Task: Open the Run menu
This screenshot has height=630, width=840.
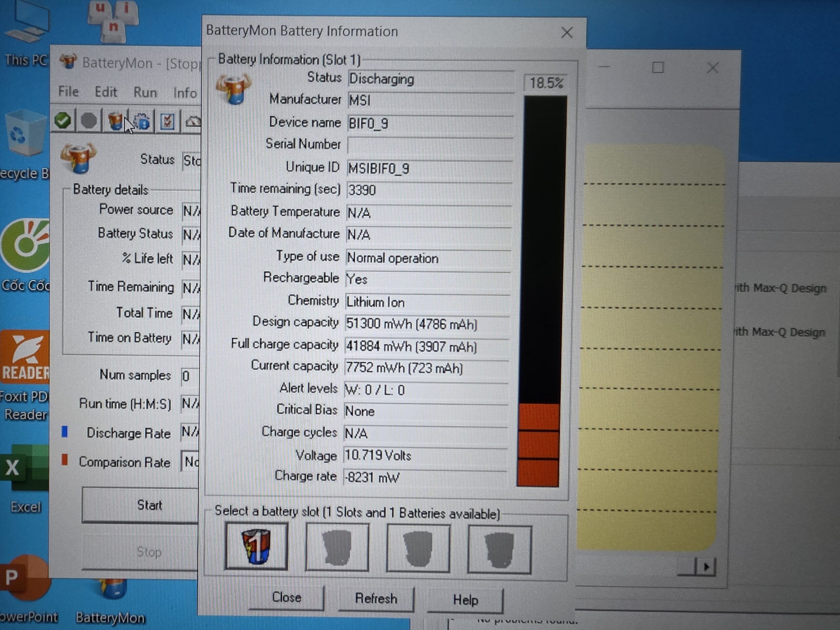Action: coord(145,92)
